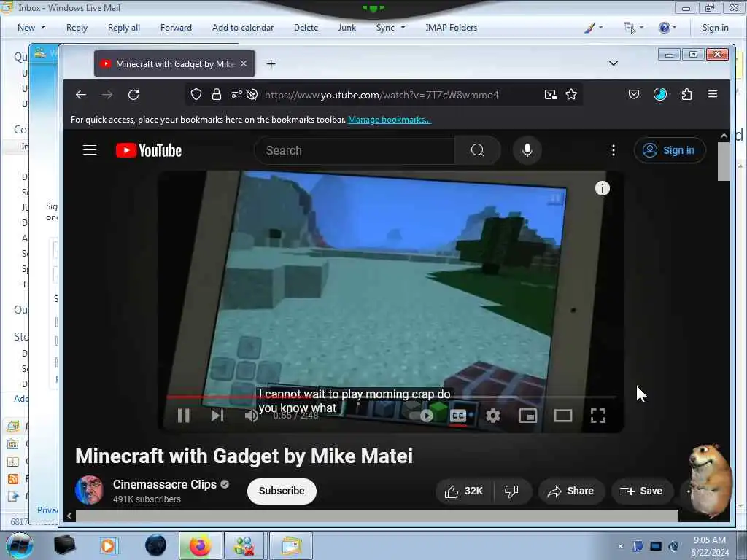Open the Windows Live Mail help dropdown

667,28
